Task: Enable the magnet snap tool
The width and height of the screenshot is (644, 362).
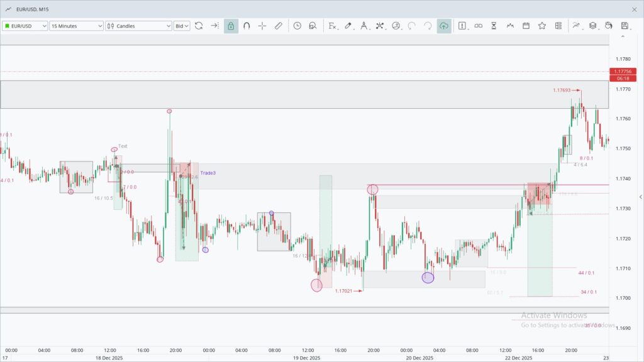Action: [x=247, y=26]
